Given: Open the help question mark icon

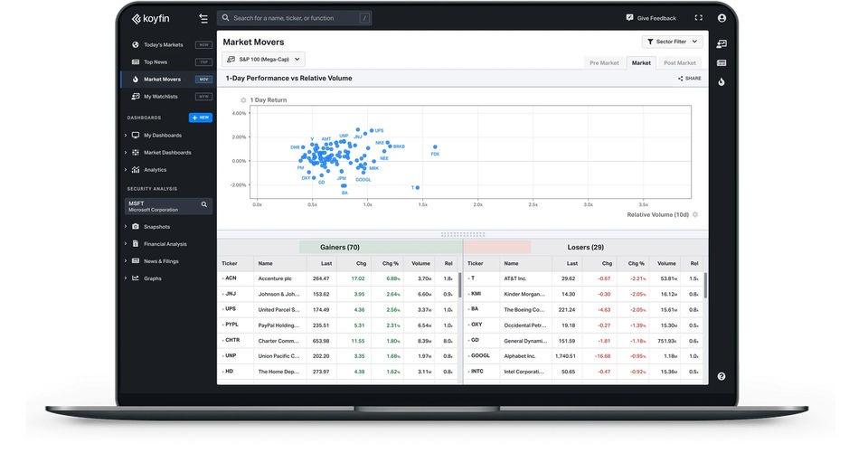Looking at the screenshot, I should [721, 376].
